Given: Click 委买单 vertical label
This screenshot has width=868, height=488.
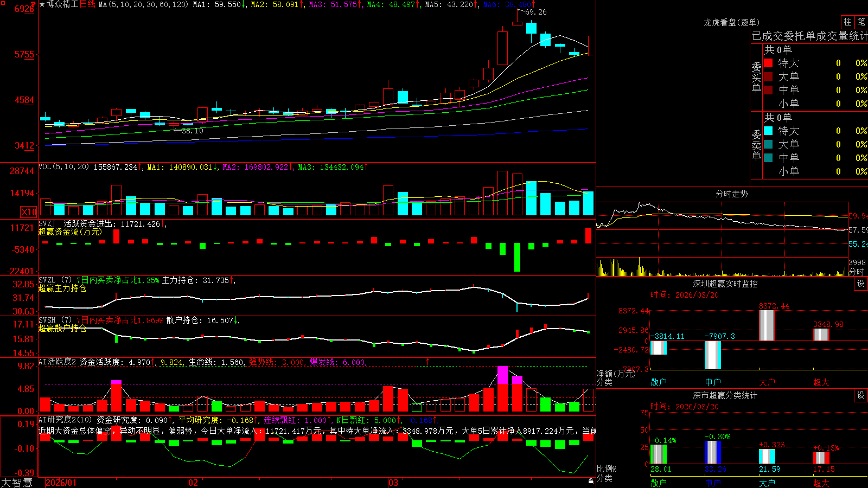Looking at the screenshot, I should click(x=756, y=77).
